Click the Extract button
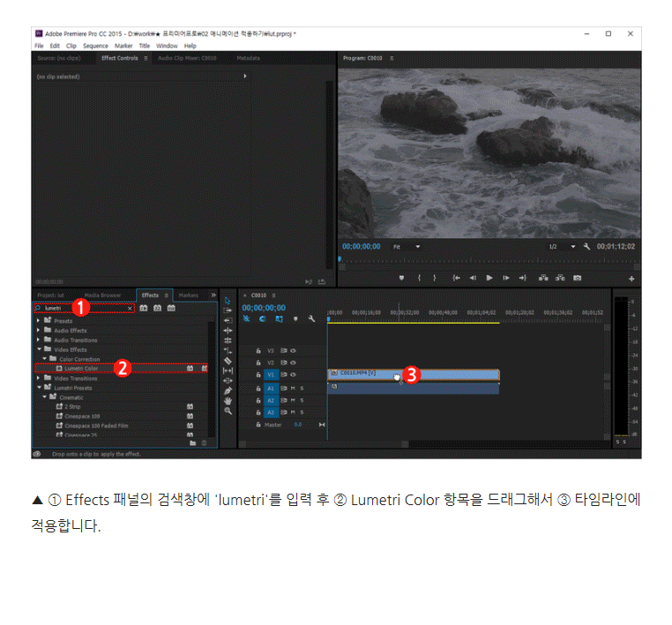The image size is (672, 625). pos(560,278)
